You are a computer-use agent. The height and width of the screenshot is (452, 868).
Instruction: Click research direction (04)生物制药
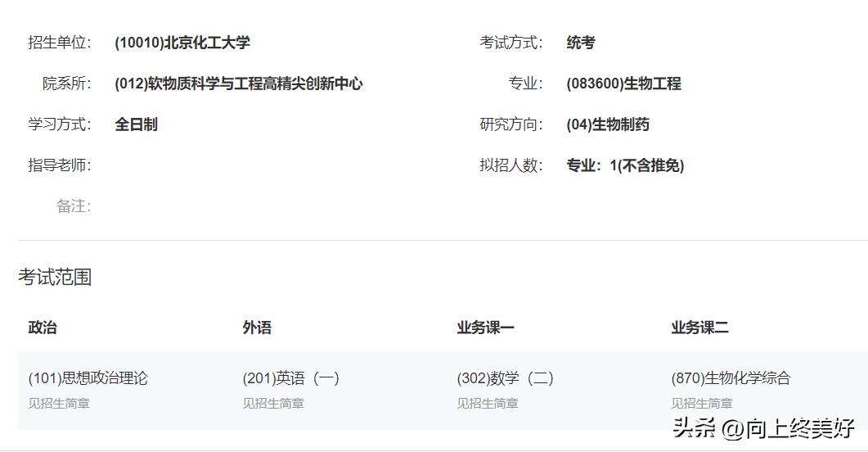[608, 124]
